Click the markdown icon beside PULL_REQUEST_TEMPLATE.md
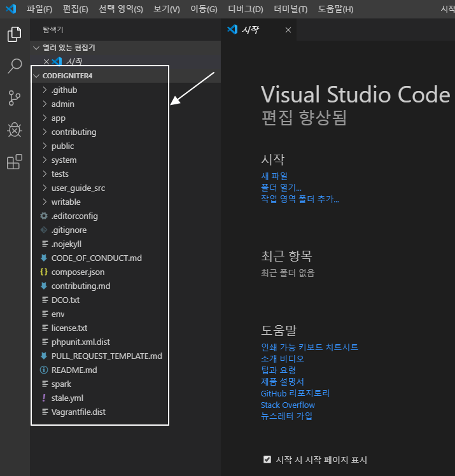Screen dimensions: 455x476 (x=44, y=356)
